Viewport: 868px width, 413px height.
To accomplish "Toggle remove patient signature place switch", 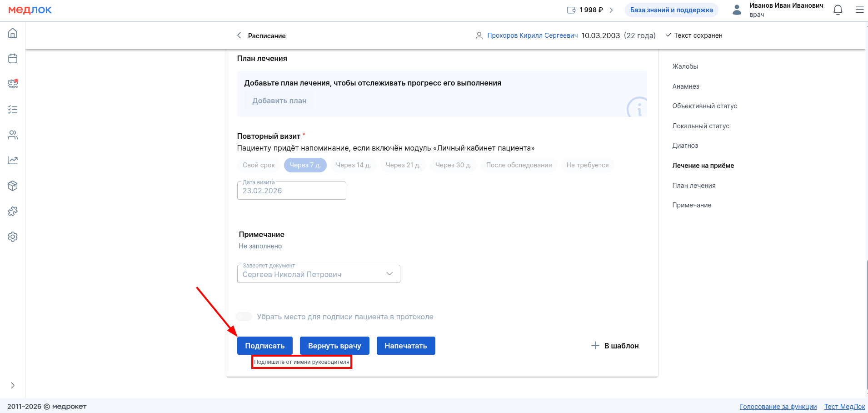I will [244, 317].
